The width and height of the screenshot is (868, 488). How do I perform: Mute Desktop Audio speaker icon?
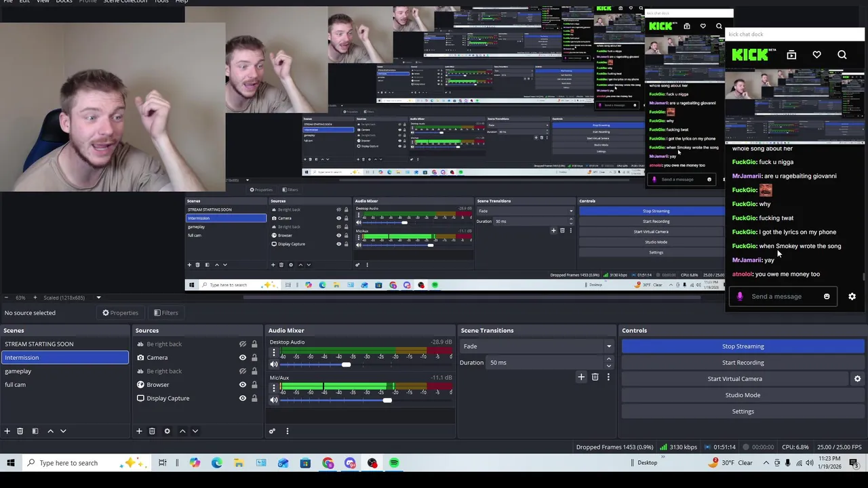tap(274, 365)
